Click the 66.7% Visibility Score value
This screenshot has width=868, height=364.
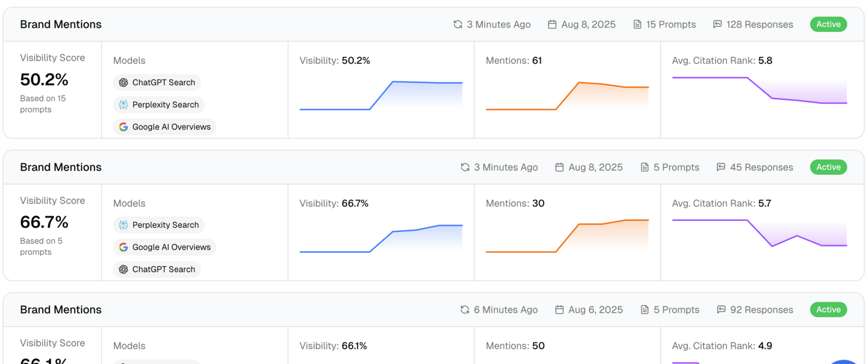click(44, 222)
